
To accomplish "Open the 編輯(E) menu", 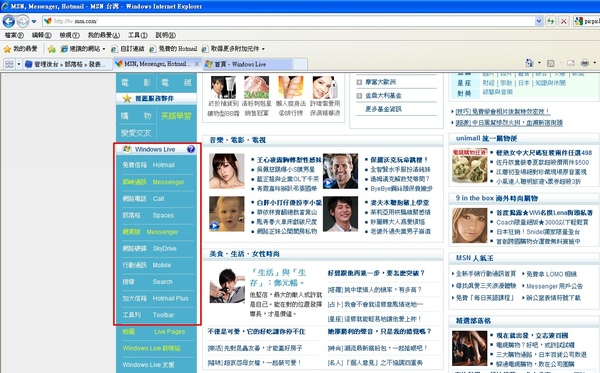I will (41, 35).
